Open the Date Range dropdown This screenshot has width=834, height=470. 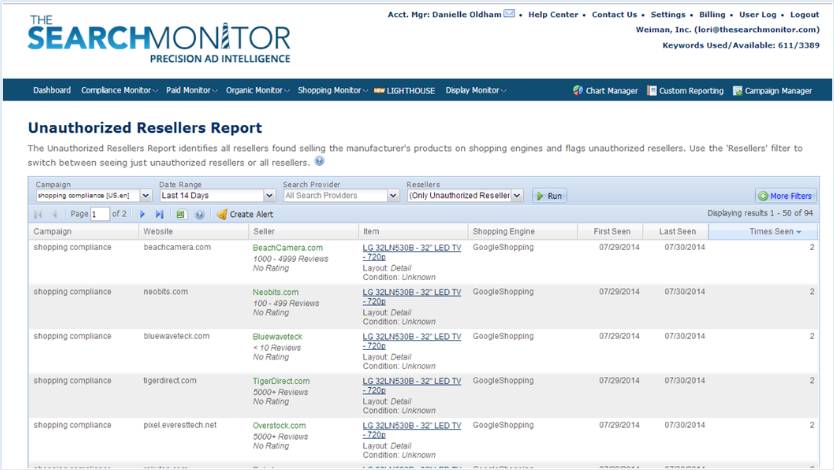[x=269, y=196]
